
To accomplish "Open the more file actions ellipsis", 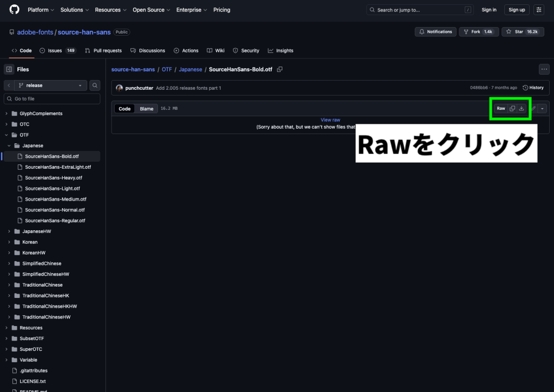I will click(x=544, y=69).
